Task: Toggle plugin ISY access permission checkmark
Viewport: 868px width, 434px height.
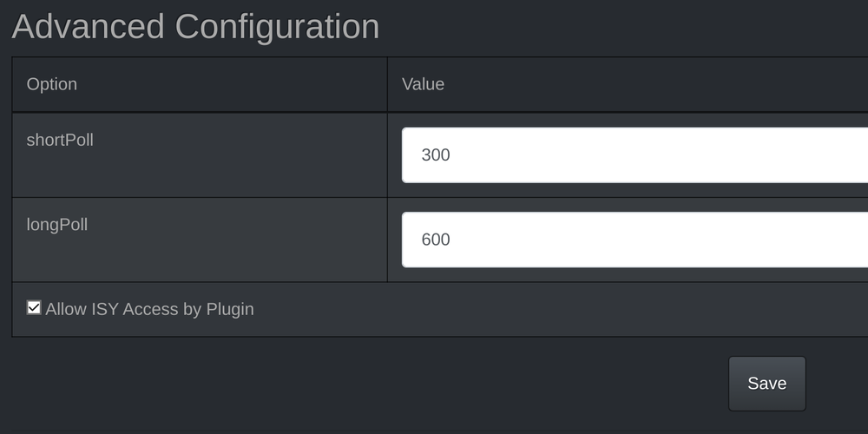Action: click(x=34, y=307)
